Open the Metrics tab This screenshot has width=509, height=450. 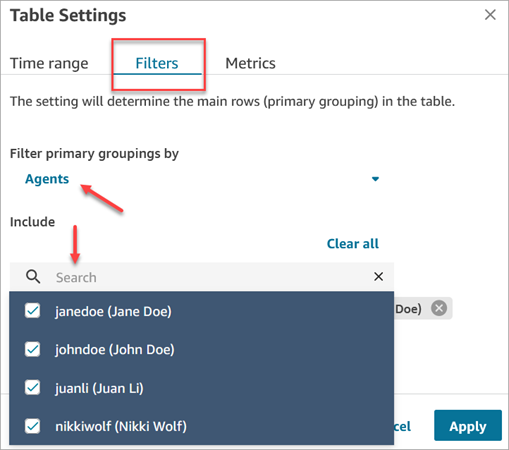[x=251, y=63]
